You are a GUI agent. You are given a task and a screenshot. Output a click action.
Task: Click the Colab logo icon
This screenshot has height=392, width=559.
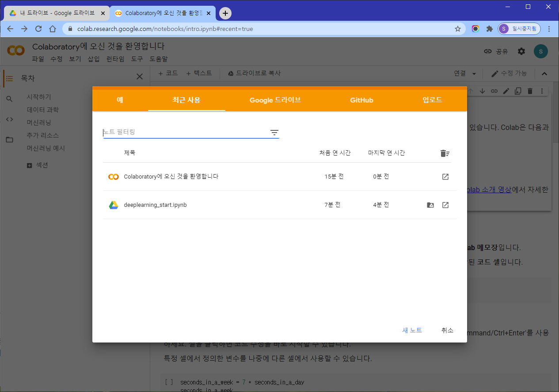point(16,51)
